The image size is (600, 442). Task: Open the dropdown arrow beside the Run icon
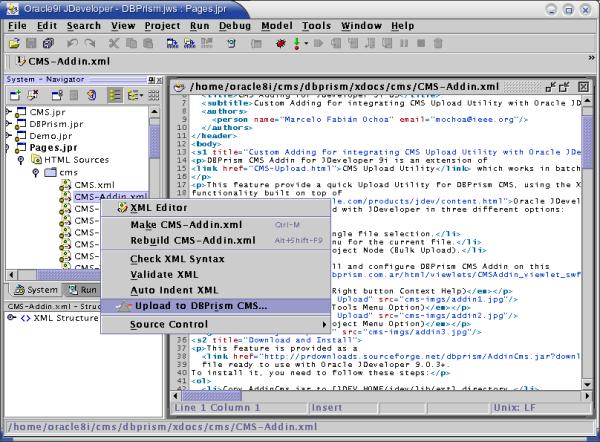(x=306, y=43)
